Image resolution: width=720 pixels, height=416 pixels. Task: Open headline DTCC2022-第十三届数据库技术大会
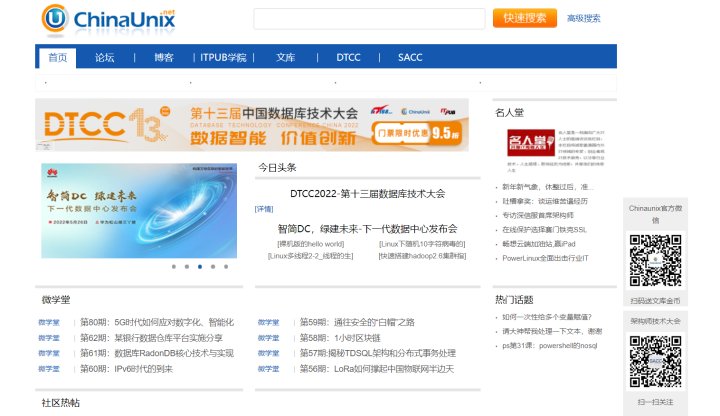coord(367,194)
